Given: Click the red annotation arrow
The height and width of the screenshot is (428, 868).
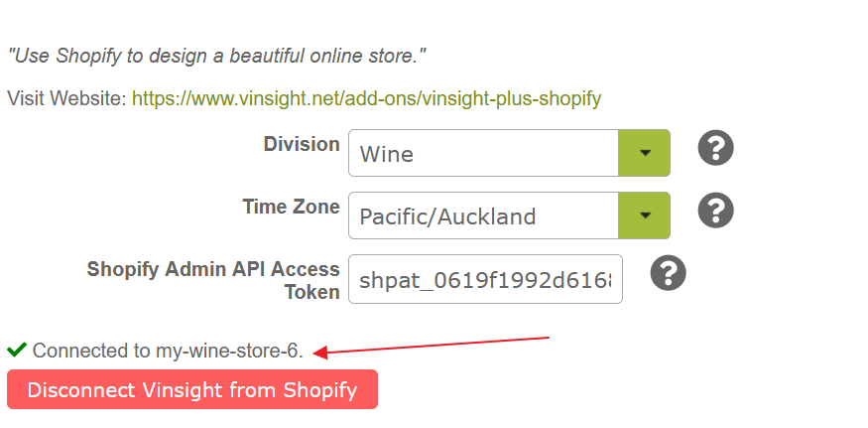Looking at the screenshot, I should pyautogui.click(x=431, y=345).
